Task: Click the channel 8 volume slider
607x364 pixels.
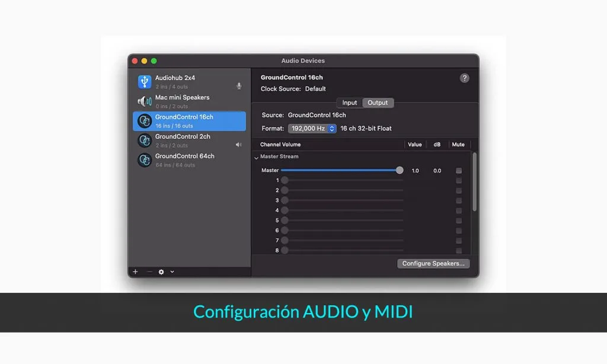Action: coord(342,250)
